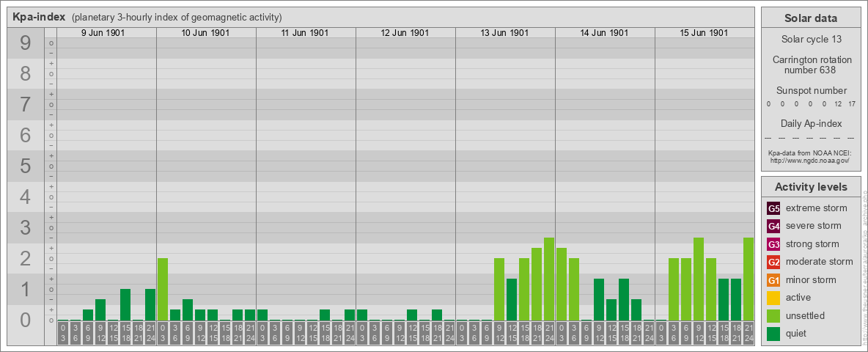Select the yellow 'active' legend swatch
Viewport: 868px width, 352px height.
(x=773, y=298)
